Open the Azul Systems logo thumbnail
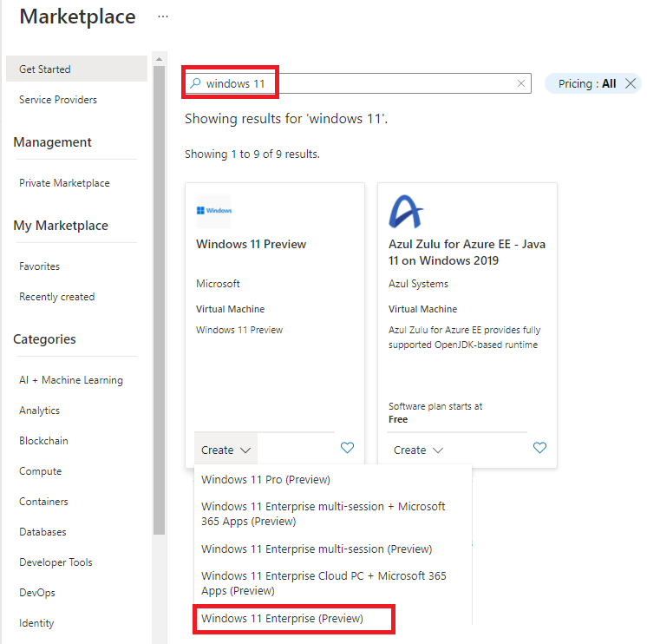 pos(406,212)
